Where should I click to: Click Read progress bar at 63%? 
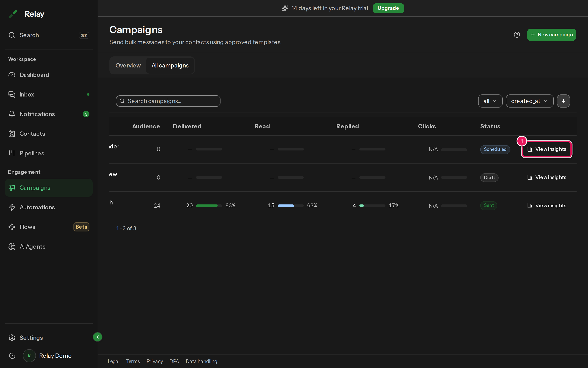pyautogui.click(x=291, y=206)
